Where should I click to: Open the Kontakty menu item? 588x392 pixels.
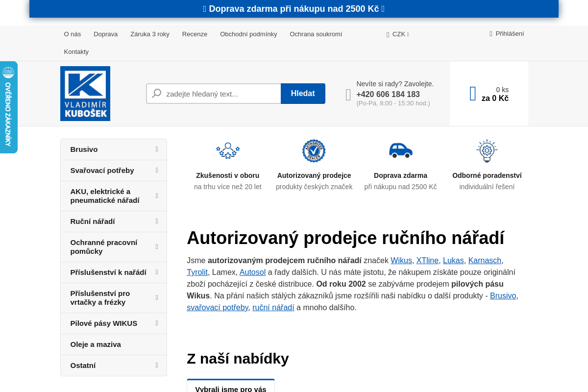click(76, 51)
